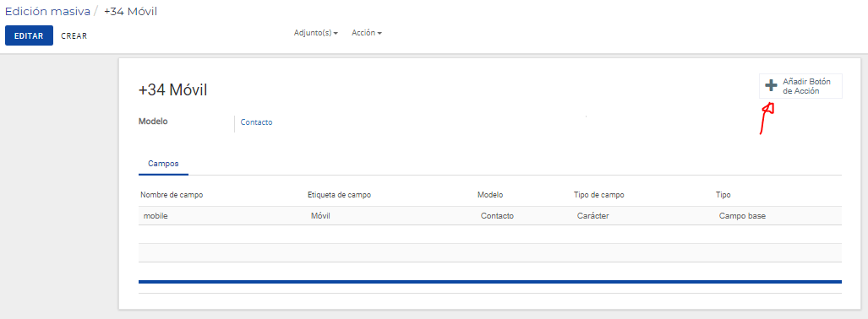Open the Acción dropdown menu
868x319 pixels.
pyautogui.click(x=367, y=33)
